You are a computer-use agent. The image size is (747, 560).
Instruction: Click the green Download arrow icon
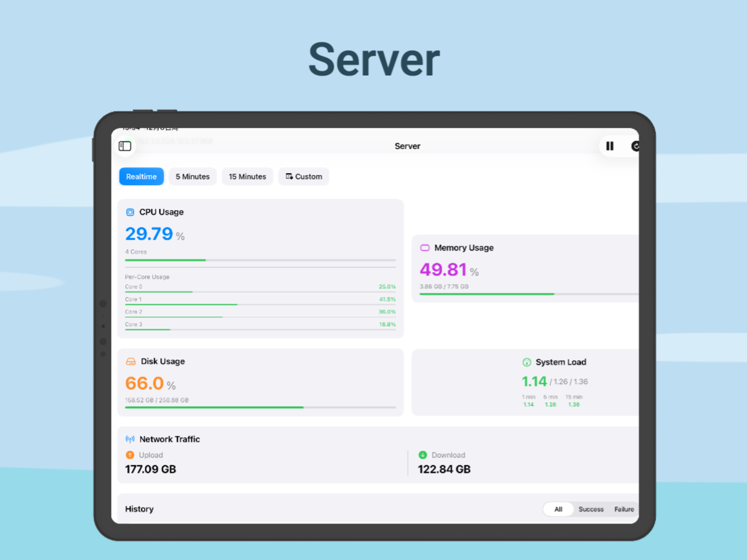(422, 455)
